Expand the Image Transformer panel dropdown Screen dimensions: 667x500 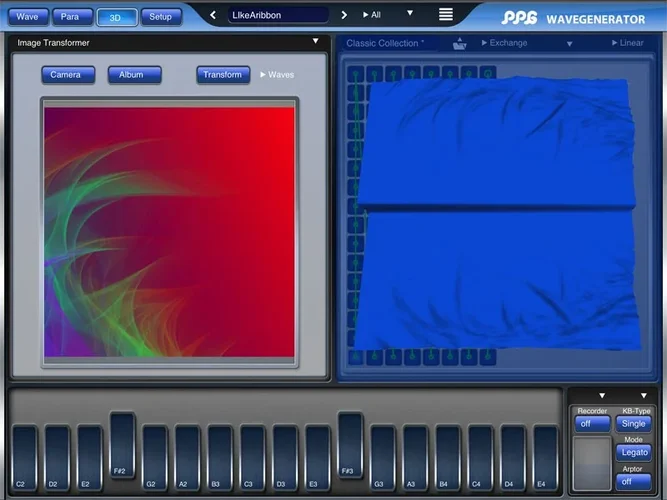[x=316, y=41]
